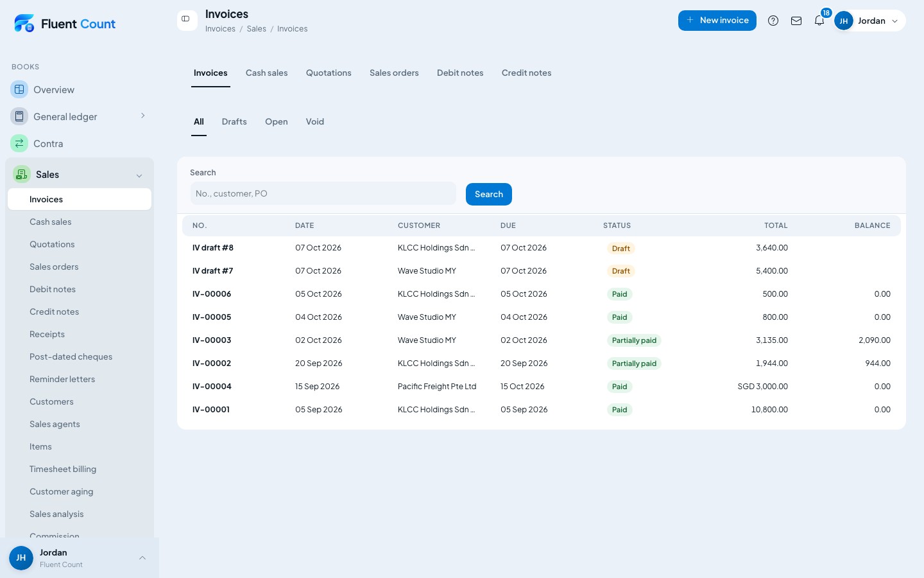Image resolution: width=924 pixels, height=578 pixels.
Task: Click the blue Search button
Action: point(489,194)
